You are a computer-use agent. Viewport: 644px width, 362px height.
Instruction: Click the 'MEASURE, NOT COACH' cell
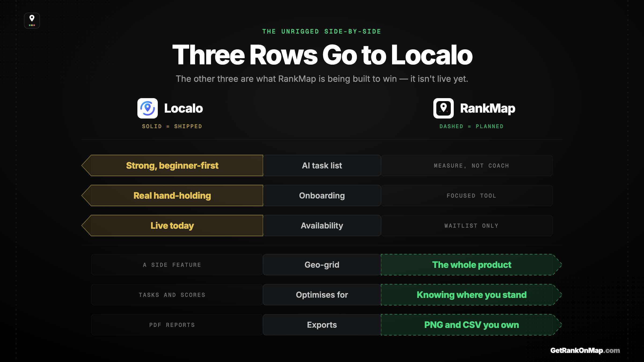(467, 165)
